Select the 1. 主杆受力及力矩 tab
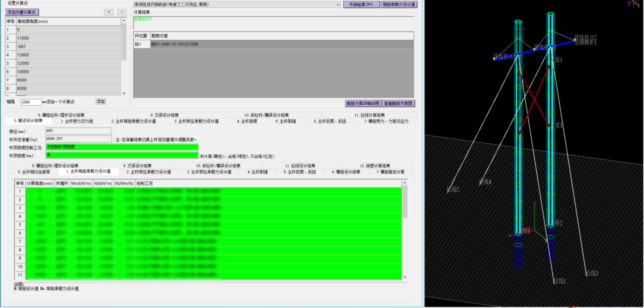 77,121
